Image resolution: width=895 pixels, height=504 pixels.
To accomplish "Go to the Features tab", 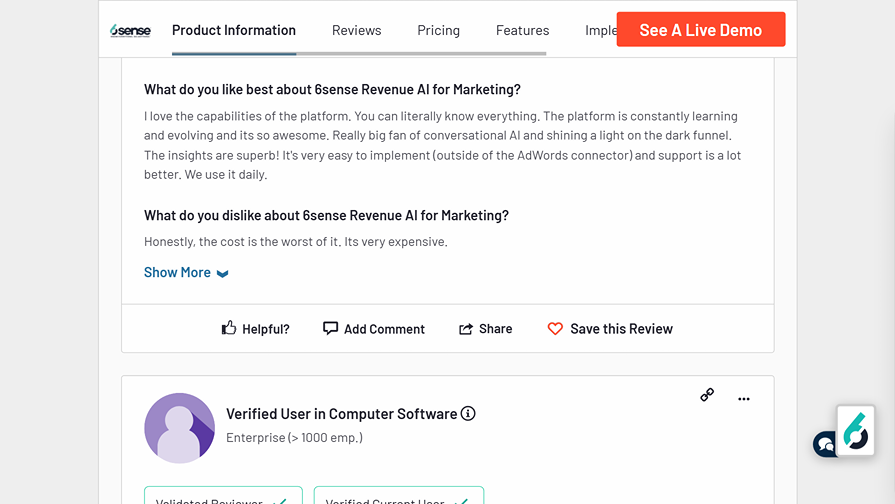I will pyautogui.click(x=522, y=30).
